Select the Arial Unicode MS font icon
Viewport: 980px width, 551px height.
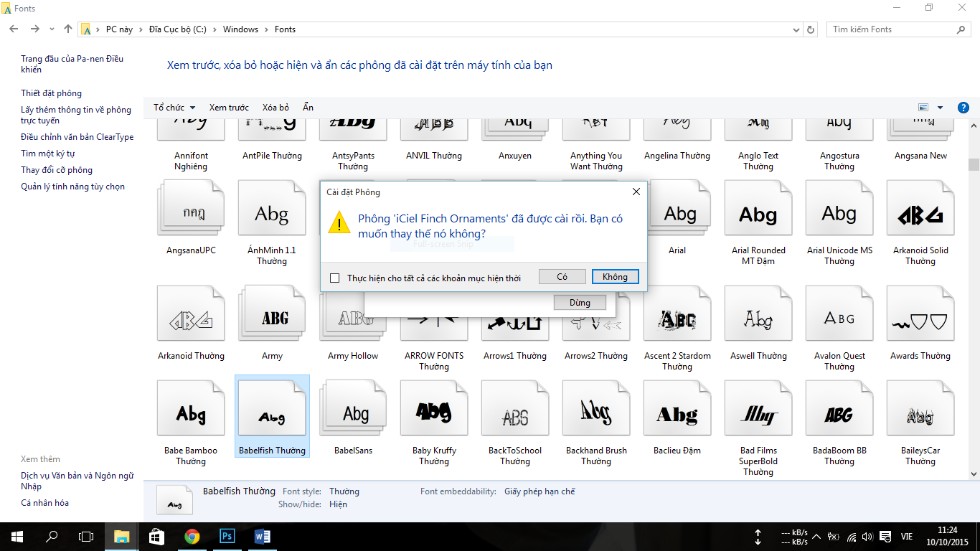pos(839,209)
